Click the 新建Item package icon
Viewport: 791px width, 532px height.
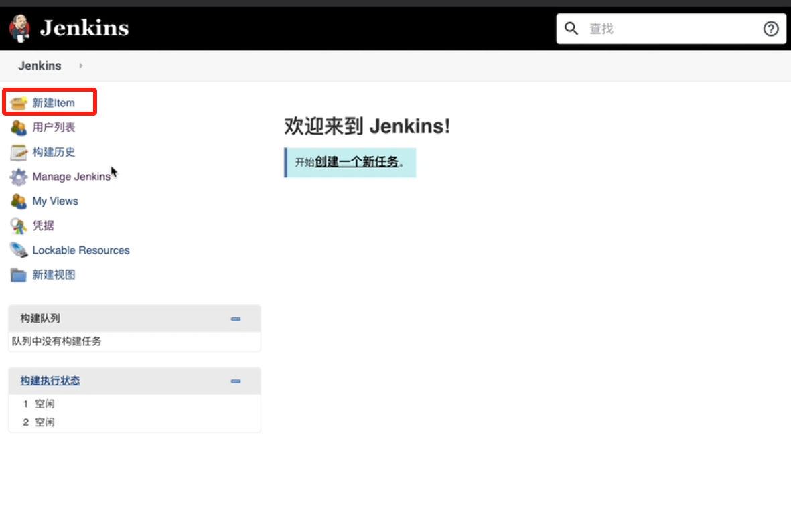pyautogui.click(x=19, y=103)
